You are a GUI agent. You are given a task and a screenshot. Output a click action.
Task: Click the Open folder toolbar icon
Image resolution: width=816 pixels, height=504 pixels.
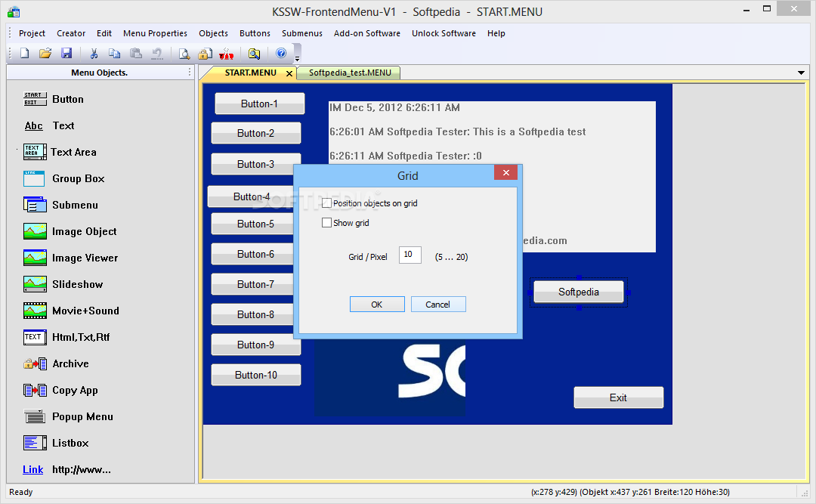click(45, 53)
